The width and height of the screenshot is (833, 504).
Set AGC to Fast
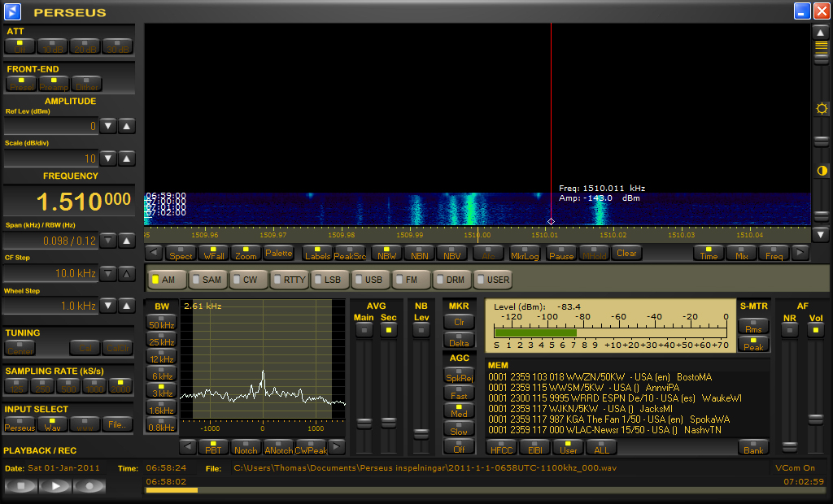(459, 393)
